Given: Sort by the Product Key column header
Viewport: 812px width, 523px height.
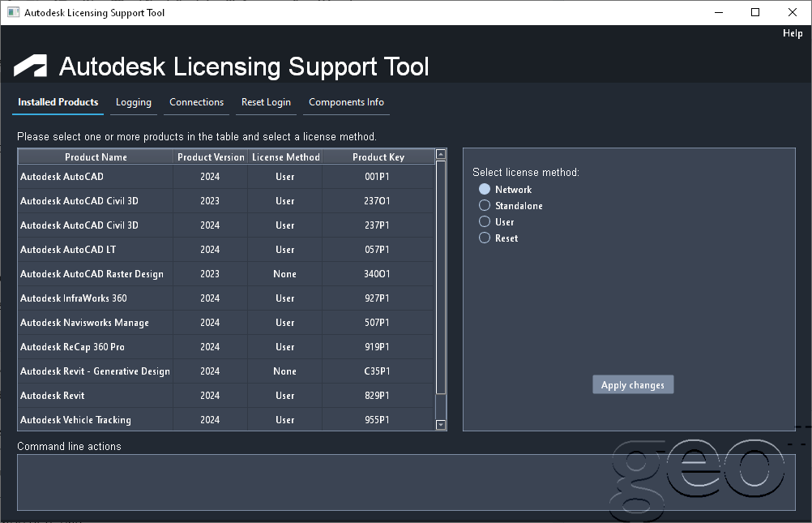Looking at the screenshot, I should click(x=378, y=157).
